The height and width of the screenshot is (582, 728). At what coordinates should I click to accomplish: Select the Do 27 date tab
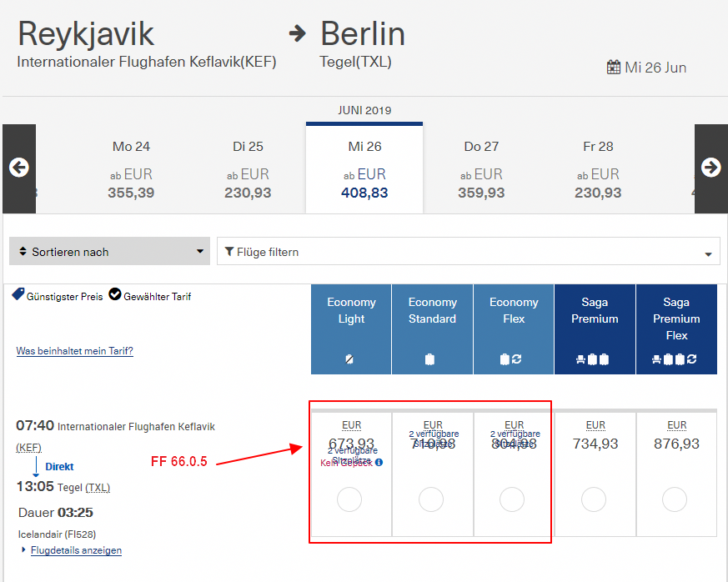[481, 169]
